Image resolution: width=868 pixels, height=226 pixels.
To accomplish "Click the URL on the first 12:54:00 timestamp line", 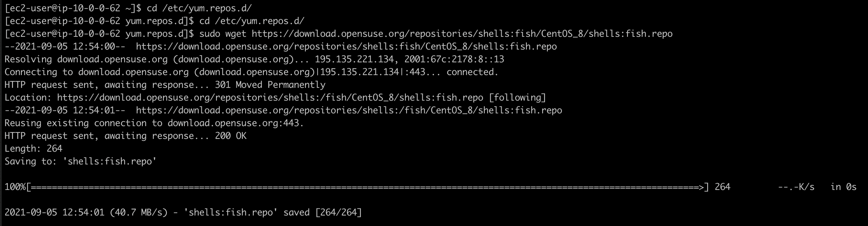I will (346, 47).
